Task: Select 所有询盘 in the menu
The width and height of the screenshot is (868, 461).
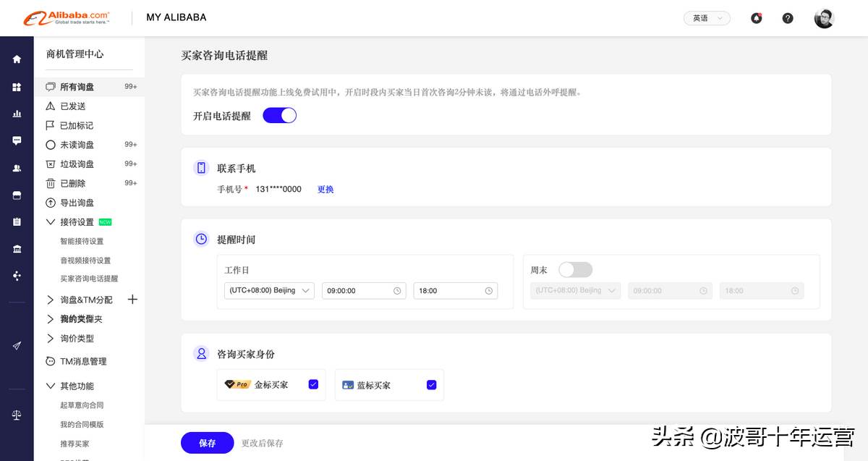Action: (90, 87)
